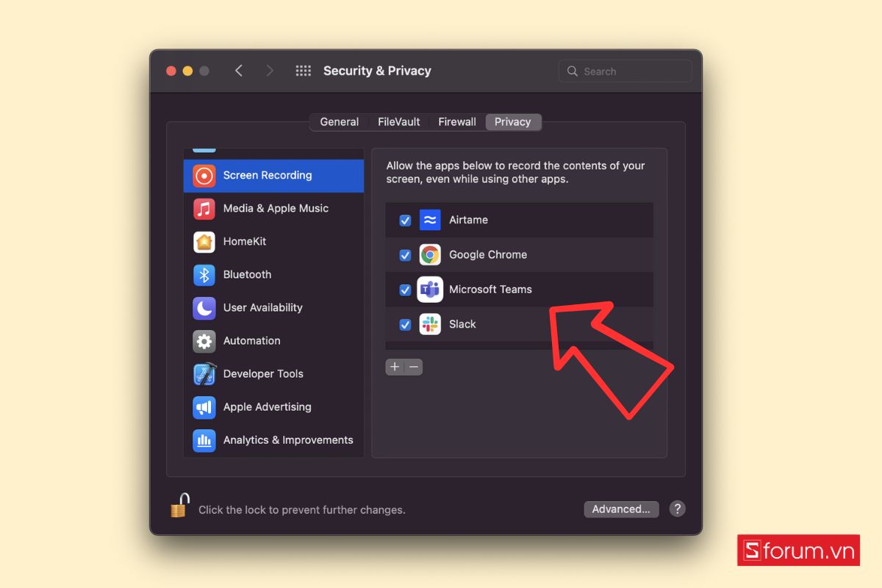Select the HomeKit label
This screenshot has width=882, height=588.
pyautogui.click(x=245, y=241)
